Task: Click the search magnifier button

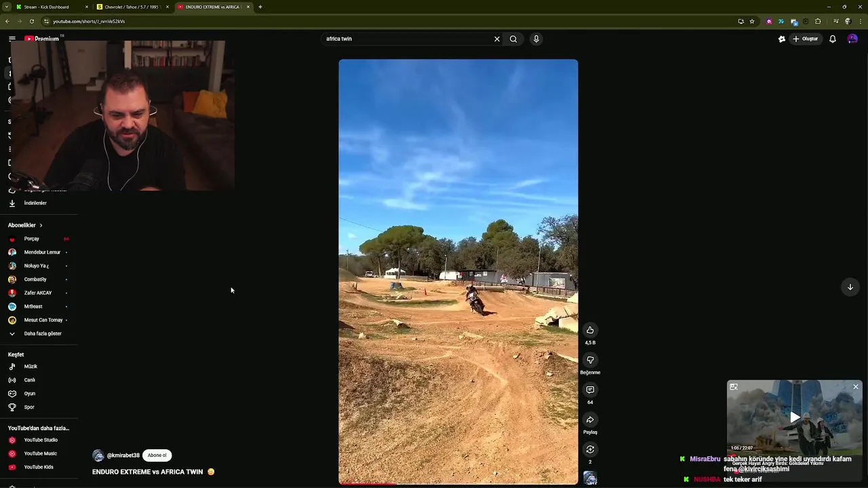Action: pyautogui.click(x=513, y=39)
